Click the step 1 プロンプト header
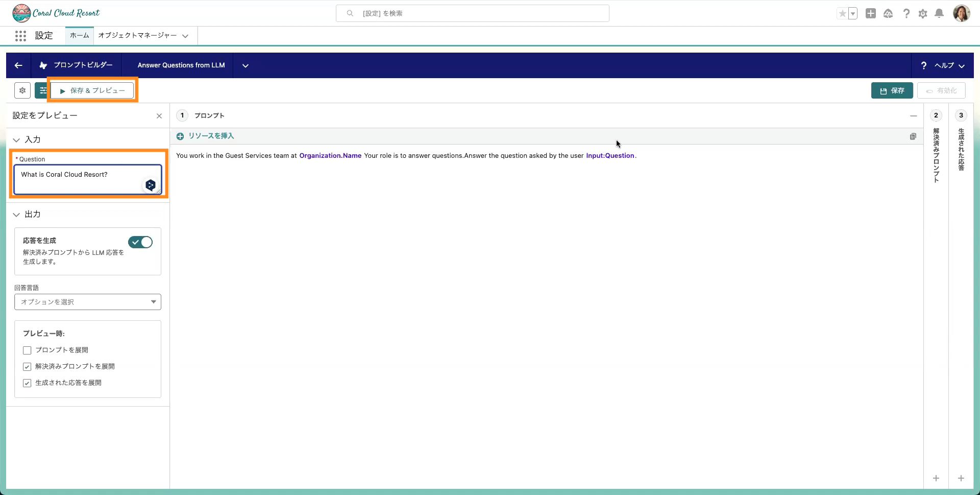Viewport: 980px width, 495px height. pyautogui.click(x=209, y=115)
